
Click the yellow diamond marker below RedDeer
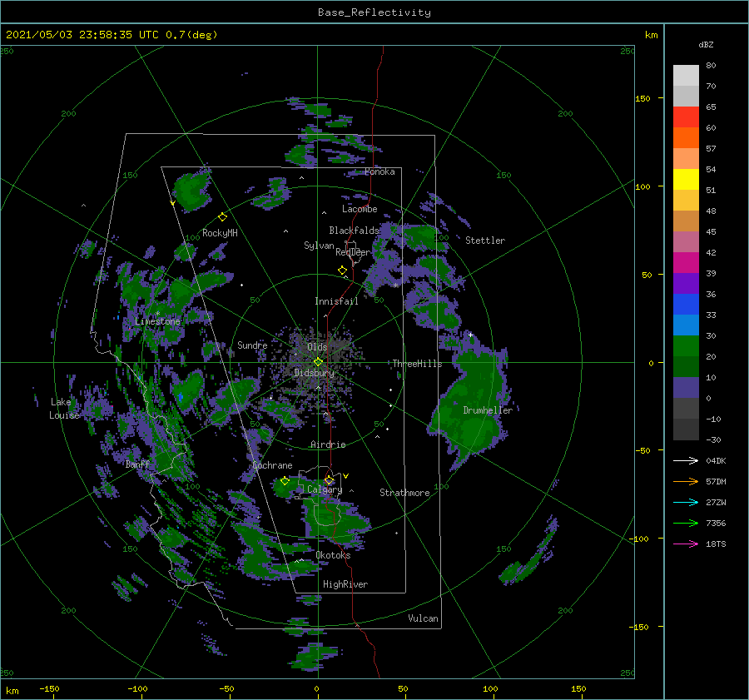(x=342, y=271)
